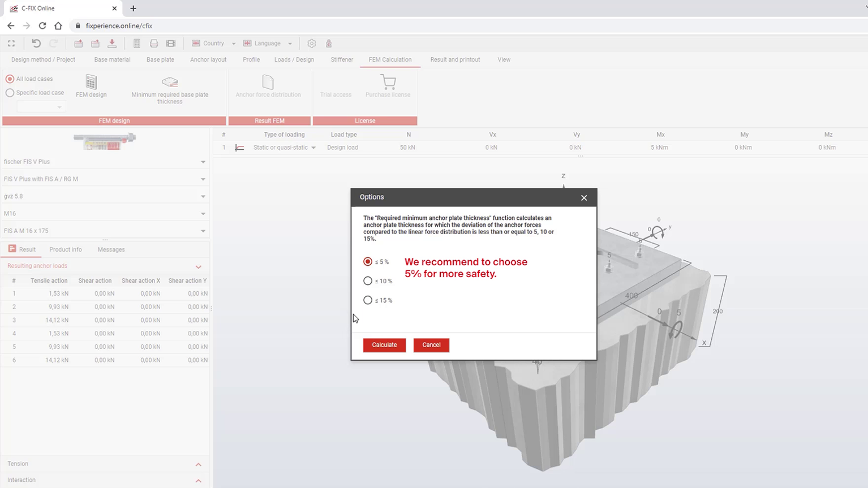Screen dimensions: 868x488
Task: Click the save/download project icon
Action: click(112, 43)
